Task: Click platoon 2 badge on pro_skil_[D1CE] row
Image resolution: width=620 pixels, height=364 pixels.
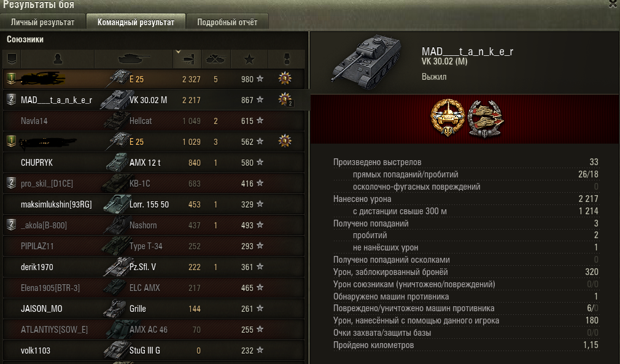Action: (x=12, y=182)
